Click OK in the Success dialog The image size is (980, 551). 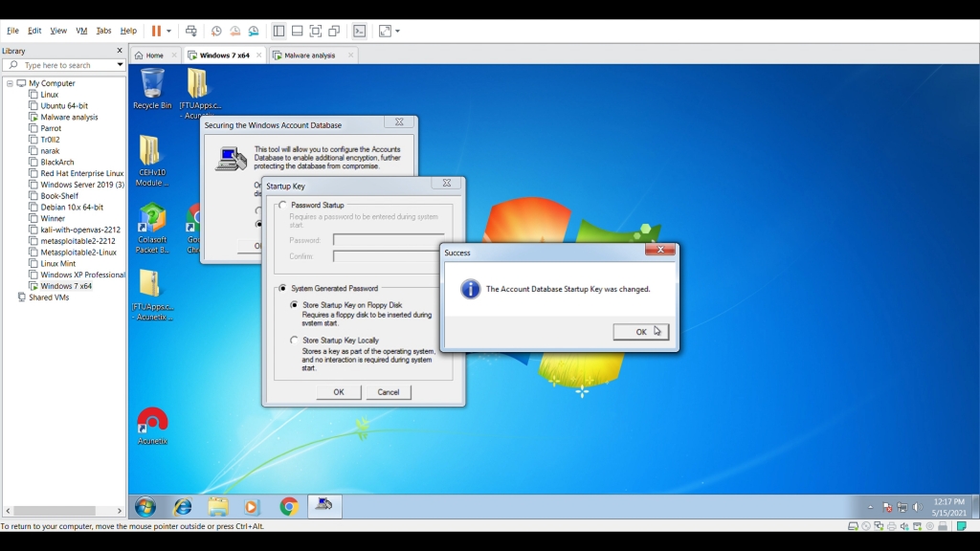[640, 332]
